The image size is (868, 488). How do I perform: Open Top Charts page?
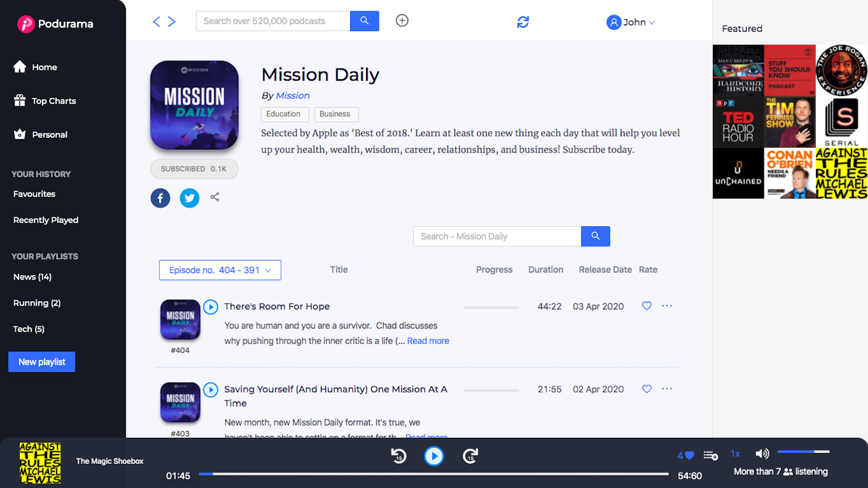(44, 100)
